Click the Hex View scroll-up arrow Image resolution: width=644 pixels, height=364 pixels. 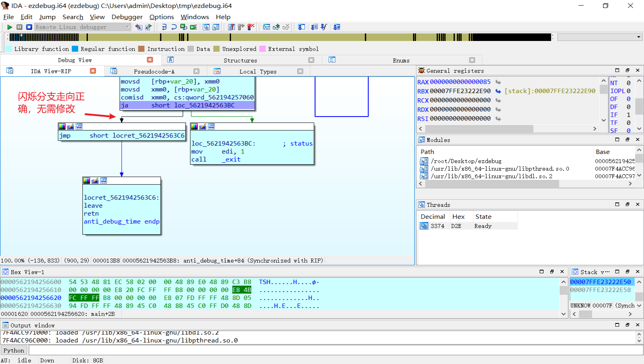point(563,282)
